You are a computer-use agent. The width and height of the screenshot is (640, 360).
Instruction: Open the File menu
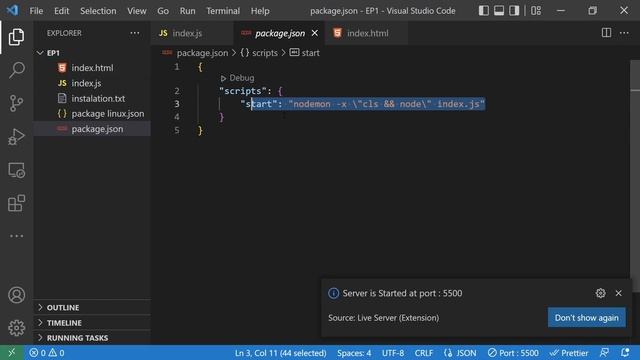coord(36,11)
